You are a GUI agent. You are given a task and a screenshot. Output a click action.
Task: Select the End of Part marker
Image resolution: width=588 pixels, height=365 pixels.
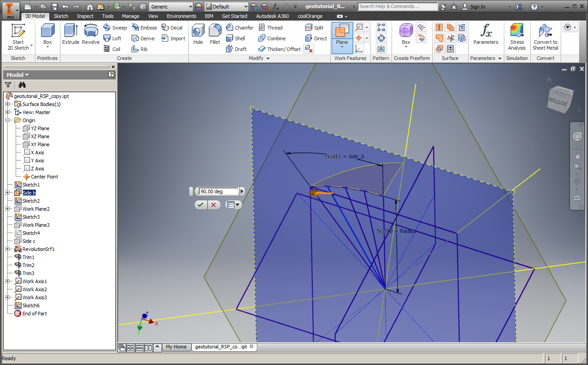point(30,314)
